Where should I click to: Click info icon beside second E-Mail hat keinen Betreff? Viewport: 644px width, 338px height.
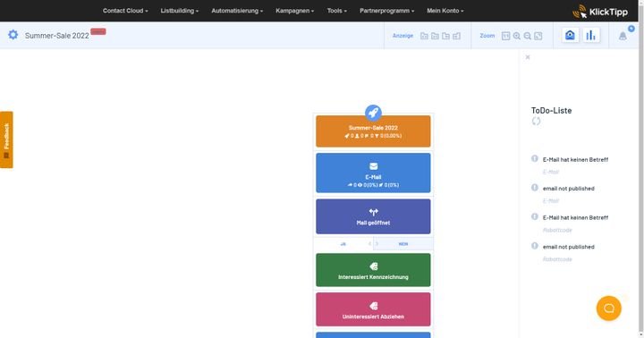[x=534, y=217]
